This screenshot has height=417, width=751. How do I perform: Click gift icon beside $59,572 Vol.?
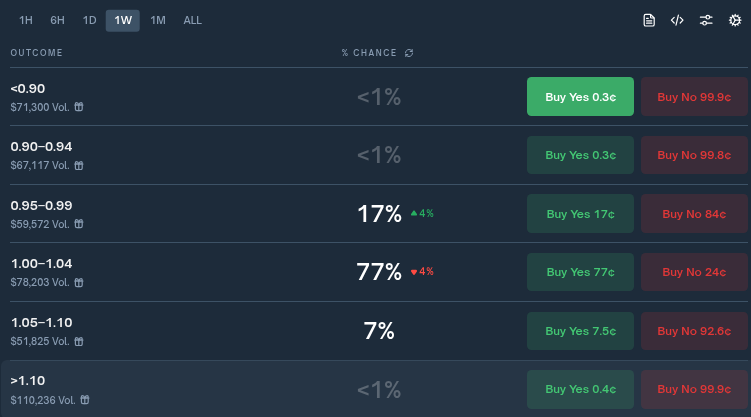pos(79,224)
